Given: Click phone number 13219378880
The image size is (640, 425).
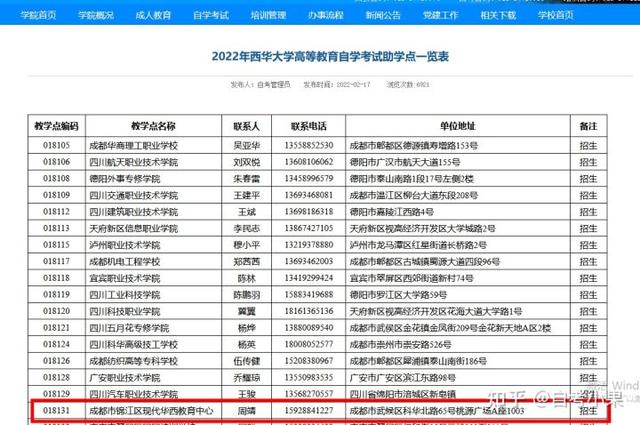Looking at the screenshot, I should click(309, 245).
